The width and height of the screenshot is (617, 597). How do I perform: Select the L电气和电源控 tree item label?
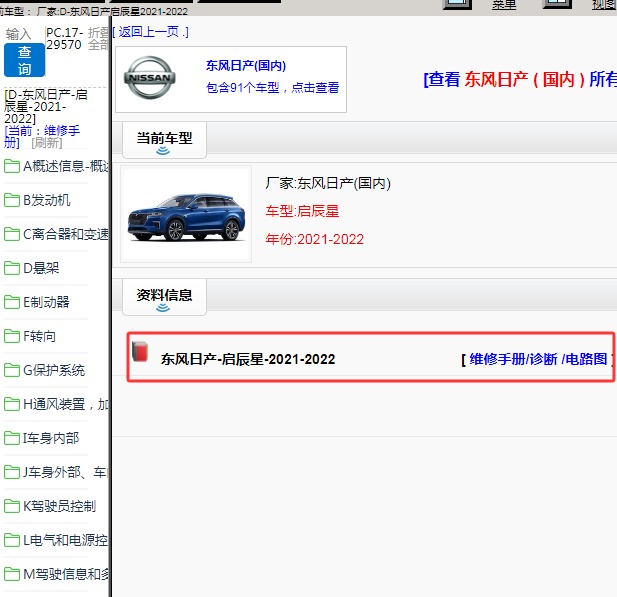[x=65, y=540]
